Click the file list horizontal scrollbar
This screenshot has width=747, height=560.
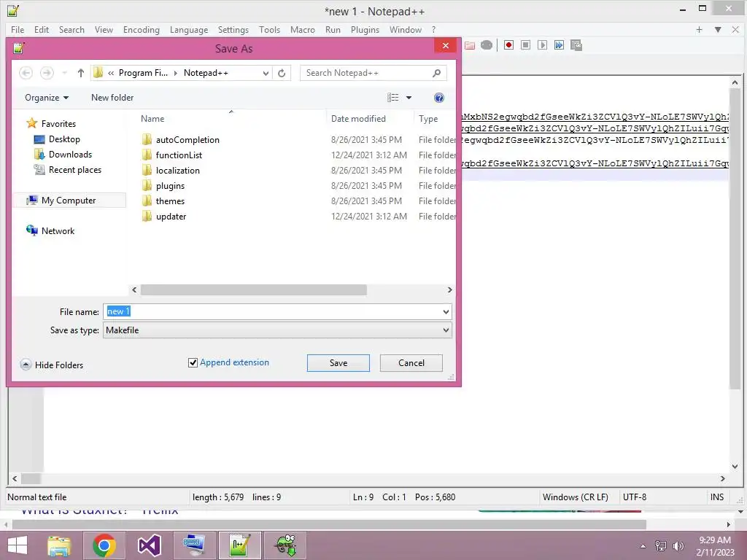[253, 290]
